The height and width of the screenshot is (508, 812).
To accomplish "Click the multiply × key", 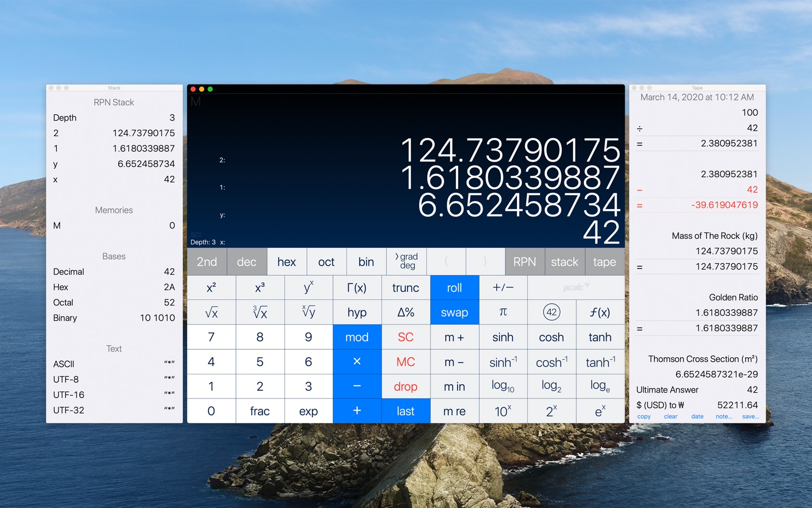I will 357,361.
